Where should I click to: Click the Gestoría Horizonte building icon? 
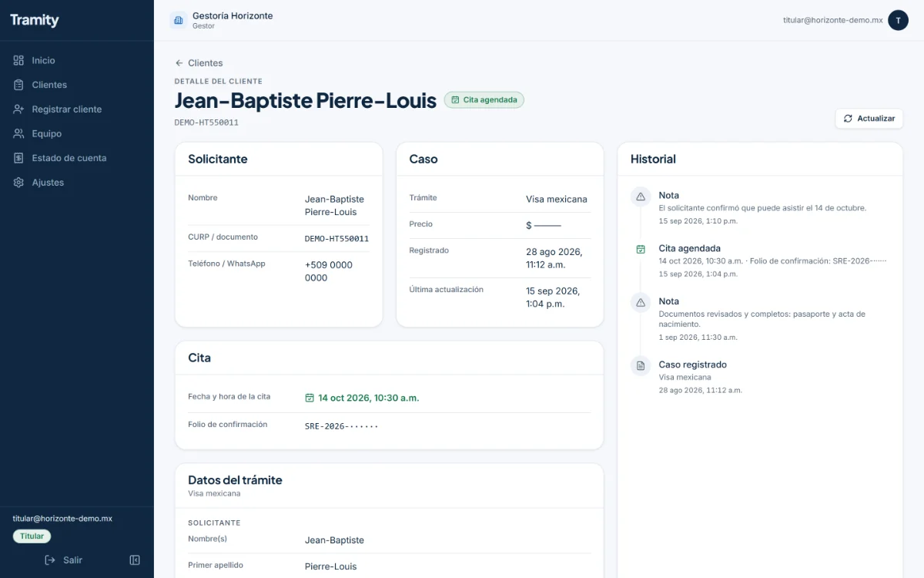[x=179, y=20]
